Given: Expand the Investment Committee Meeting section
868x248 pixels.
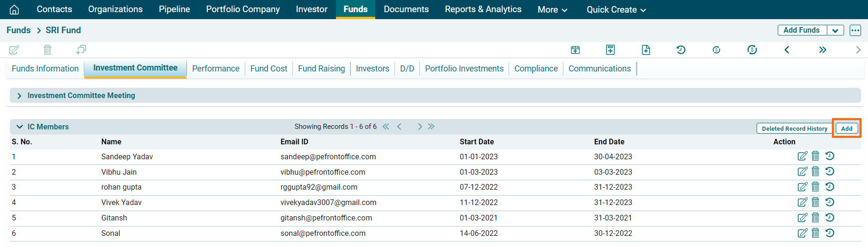Looking at the screenshot, I should click(x=19, y=96).
